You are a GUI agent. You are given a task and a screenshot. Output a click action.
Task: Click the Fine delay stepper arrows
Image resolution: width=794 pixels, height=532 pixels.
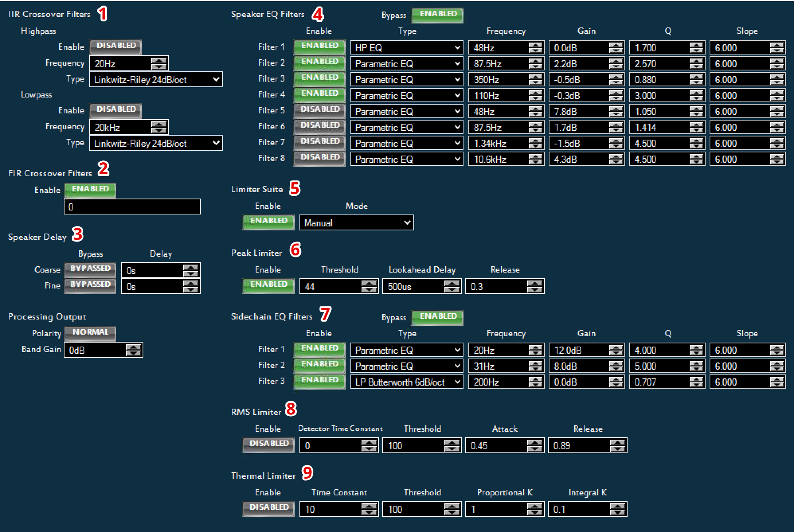click(190, 286)
